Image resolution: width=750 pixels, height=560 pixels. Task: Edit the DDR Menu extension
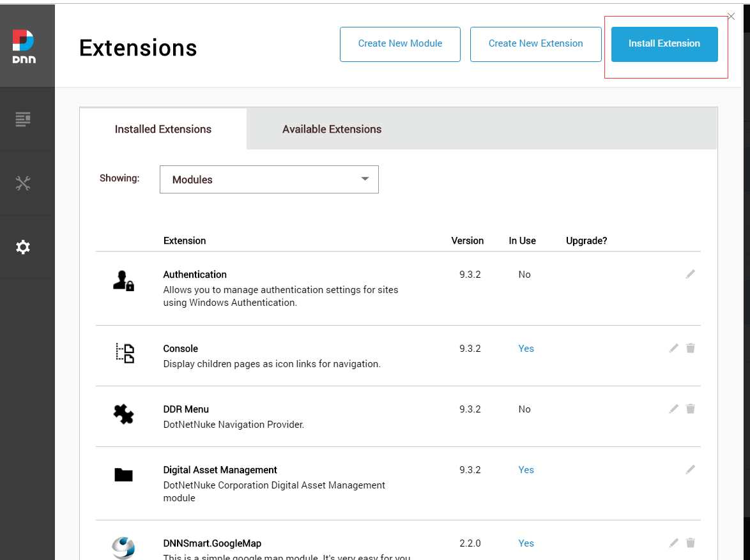[x=673, y=409]
